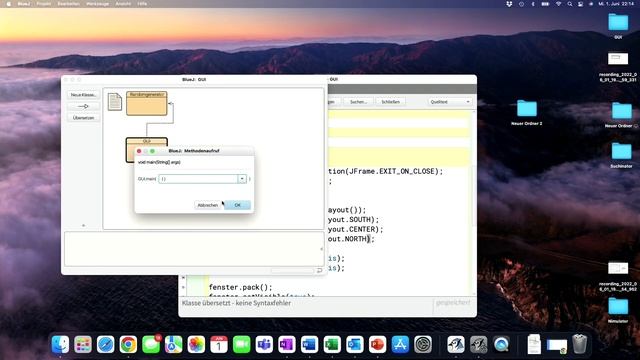Select the inheritance arrow tool in BlueJ
This screenshot has height=360, width=640.
[x=83, y=106]
